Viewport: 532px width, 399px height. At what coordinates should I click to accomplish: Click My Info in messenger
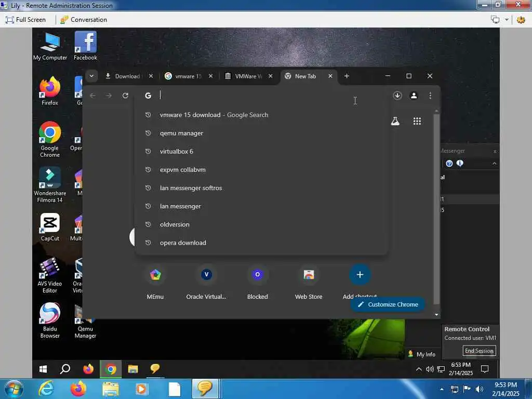[x=421, y=354]
